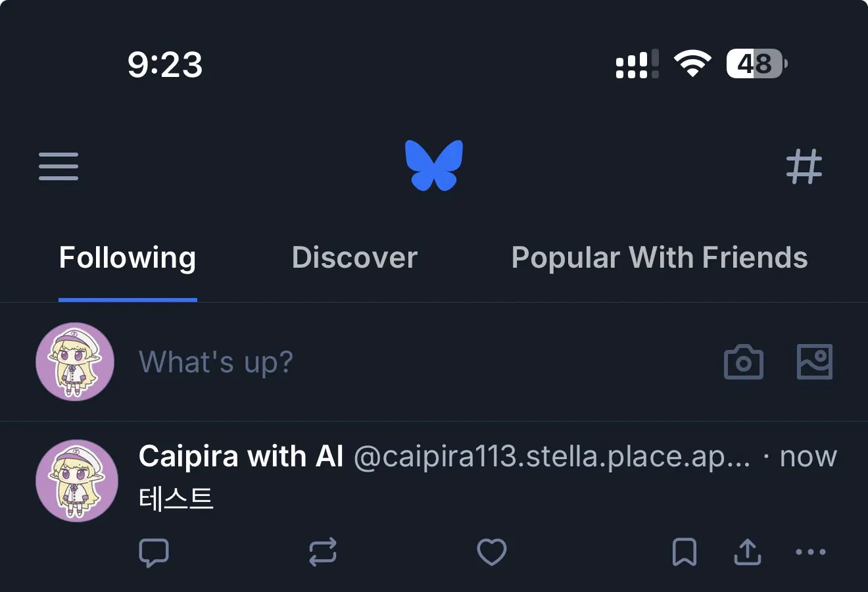Image resolution: width=868 pixels, height=592 pixels.
Task: Open your avatar beside the composer
Action: coord(75,362)
